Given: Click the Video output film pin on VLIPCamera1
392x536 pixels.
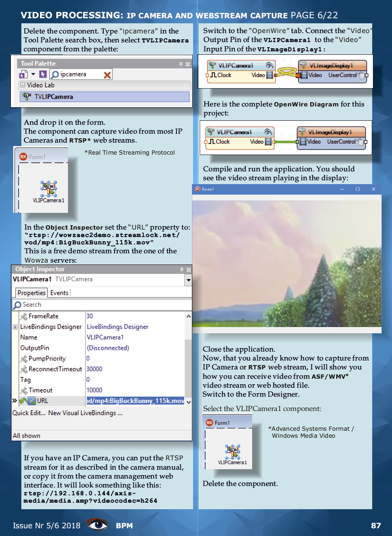Looking at the screenshot, I should pyautogui.click(x=269, y=75).
